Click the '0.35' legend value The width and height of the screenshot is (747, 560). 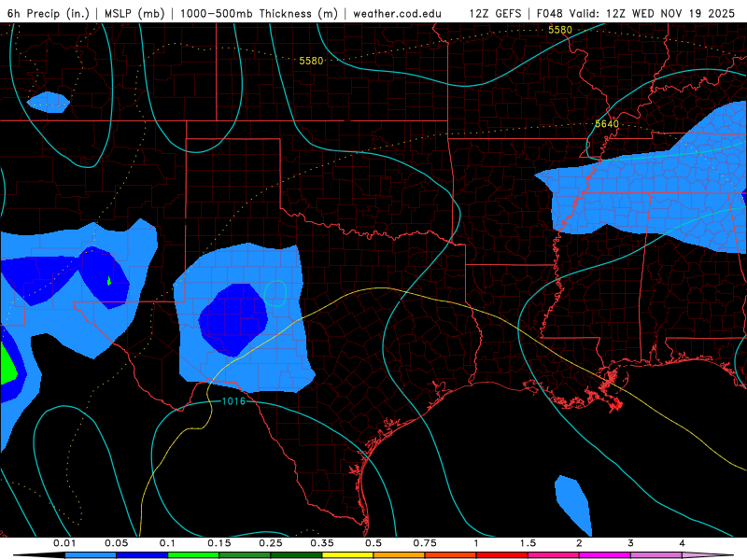322,543
